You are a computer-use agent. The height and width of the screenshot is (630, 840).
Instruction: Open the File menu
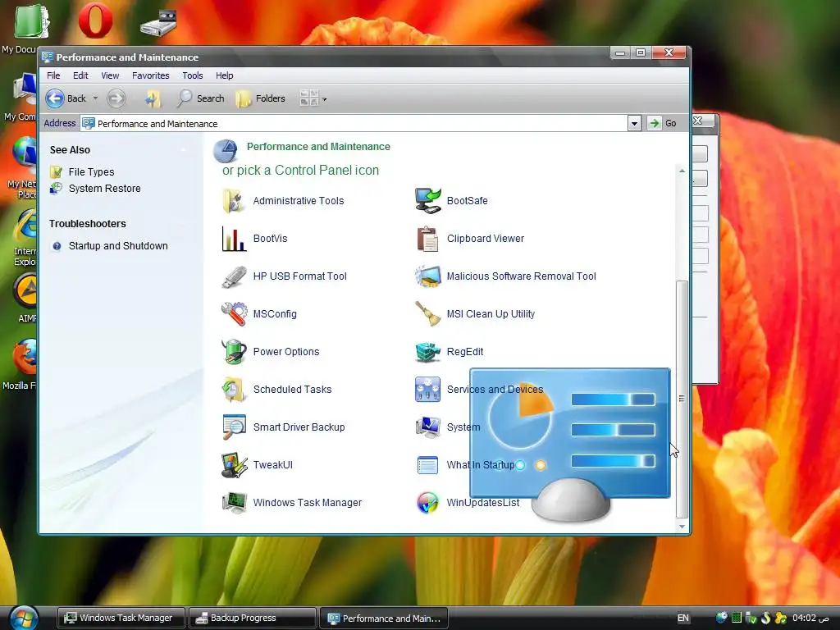(x=53, y=75)
